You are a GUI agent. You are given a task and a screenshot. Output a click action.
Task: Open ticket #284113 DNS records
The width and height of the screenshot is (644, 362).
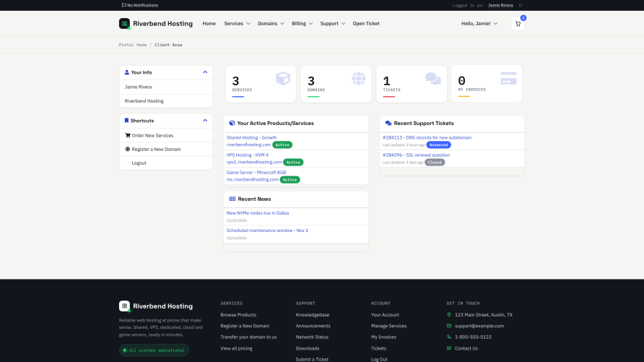[x=427, y=138]
